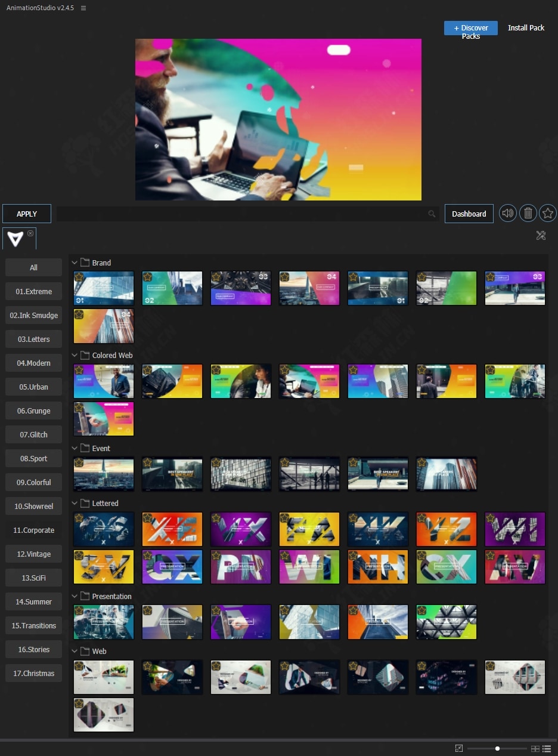Click the Lettered folder icon
The height and width of the screenshot is (756, 558).
85,503
